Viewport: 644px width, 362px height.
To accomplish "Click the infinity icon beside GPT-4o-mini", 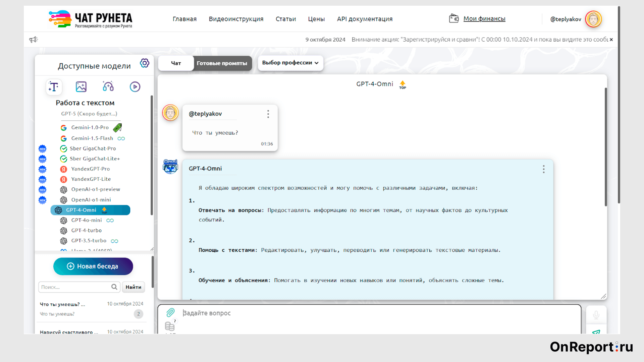I will pos(110,221).
